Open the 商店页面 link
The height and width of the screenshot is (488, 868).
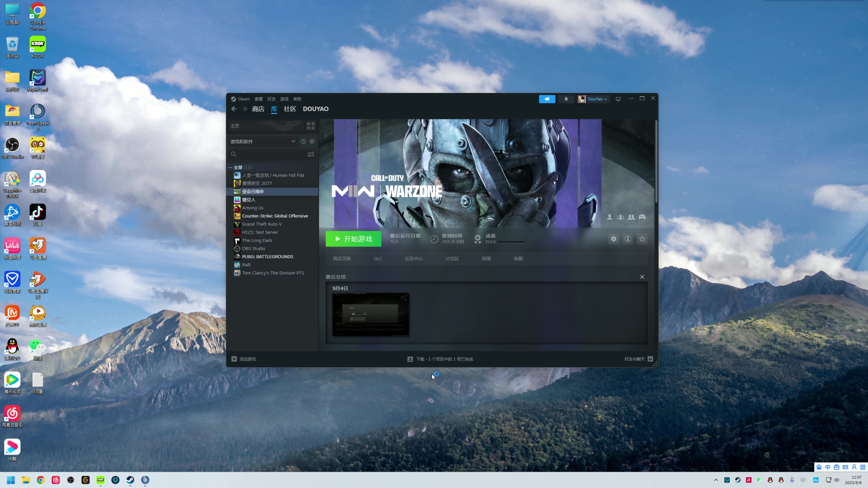(x=342, y=259)
